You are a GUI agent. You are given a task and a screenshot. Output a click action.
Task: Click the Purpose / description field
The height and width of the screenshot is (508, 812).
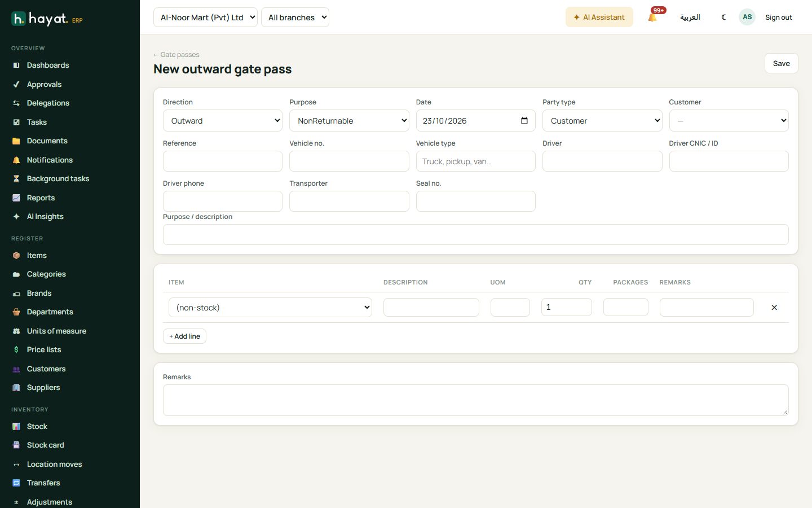coord(475,235)
